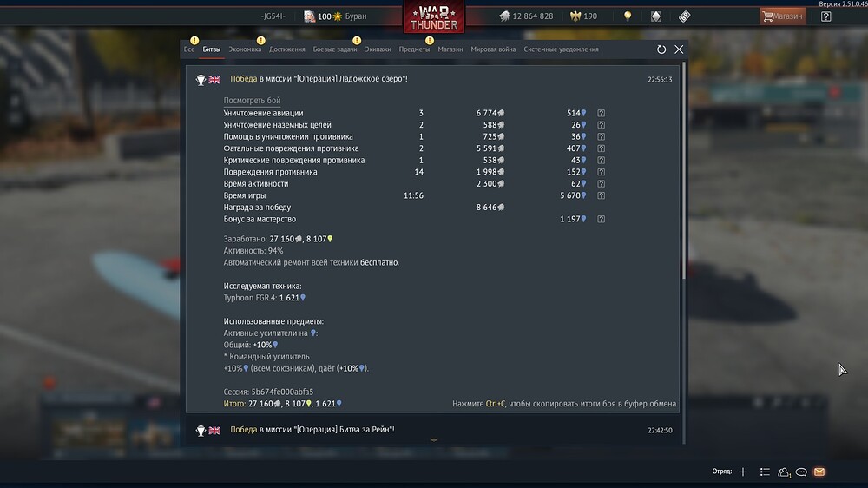Switch to the Боевые задачи tab
Viewport: 868px width, 488px height.
[x=335, y=49]
